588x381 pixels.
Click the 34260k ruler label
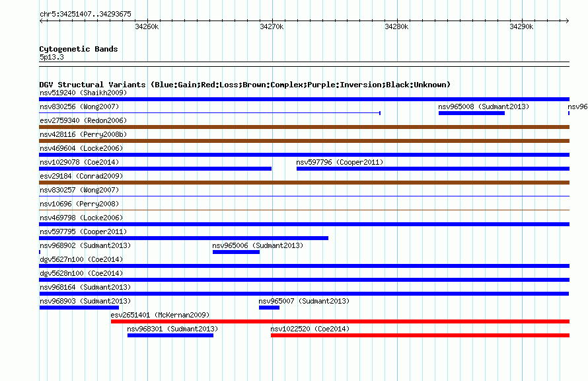click(x=147, y=26)
